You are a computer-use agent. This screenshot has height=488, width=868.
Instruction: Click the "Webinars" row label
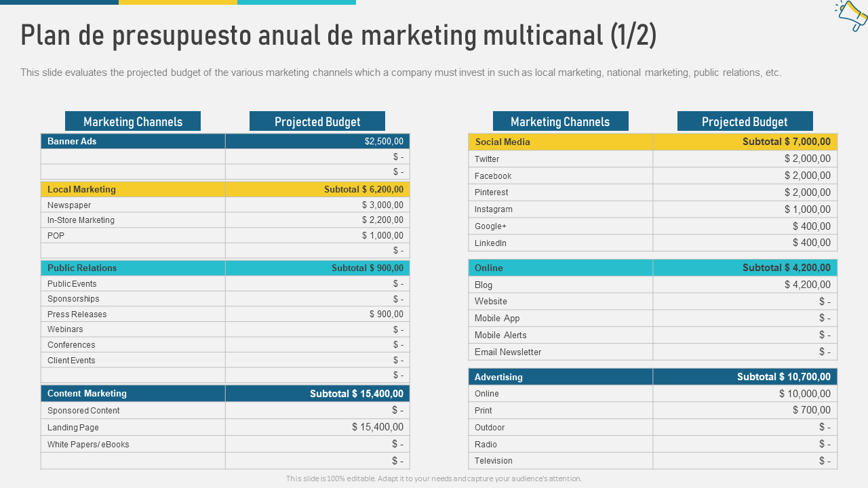click(x=65, y=329)
